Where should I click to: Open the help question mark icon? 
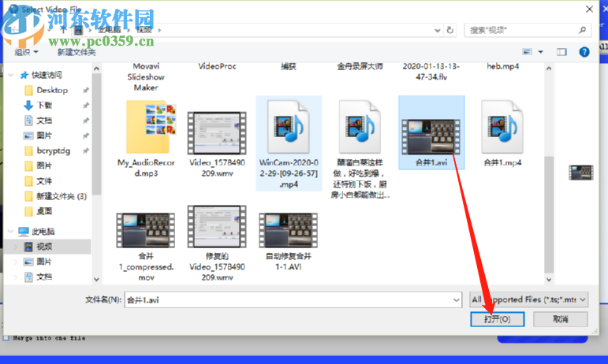tap(584, 51)
